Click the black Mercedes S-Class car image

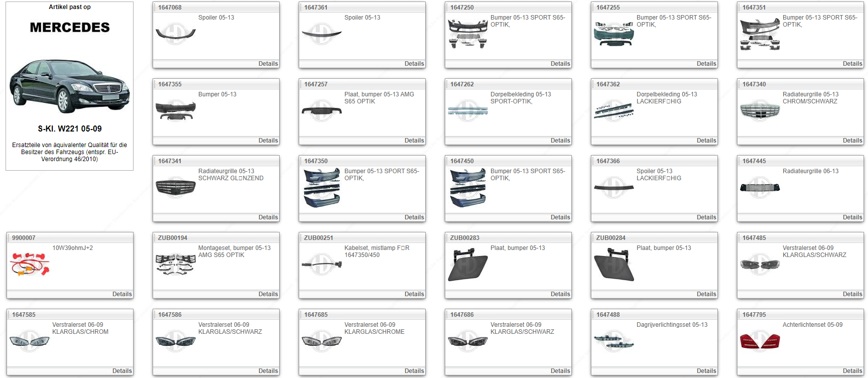69,86
